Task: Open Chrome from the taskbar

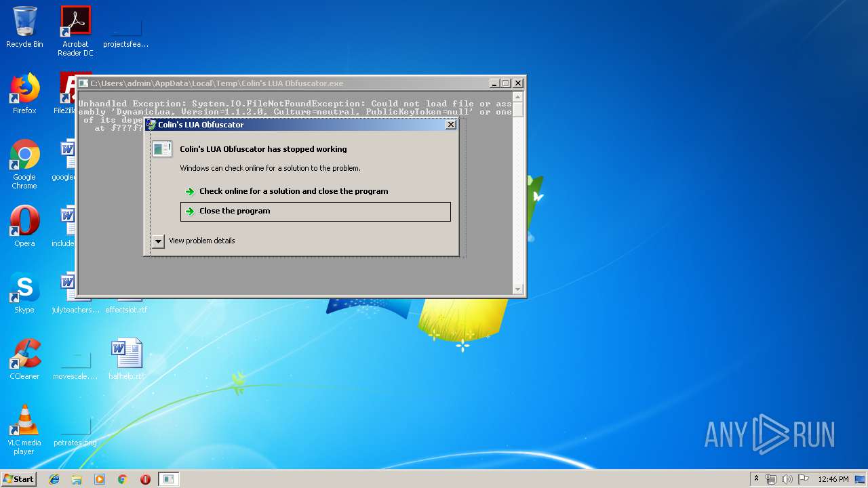Action: tap(123, 479)
